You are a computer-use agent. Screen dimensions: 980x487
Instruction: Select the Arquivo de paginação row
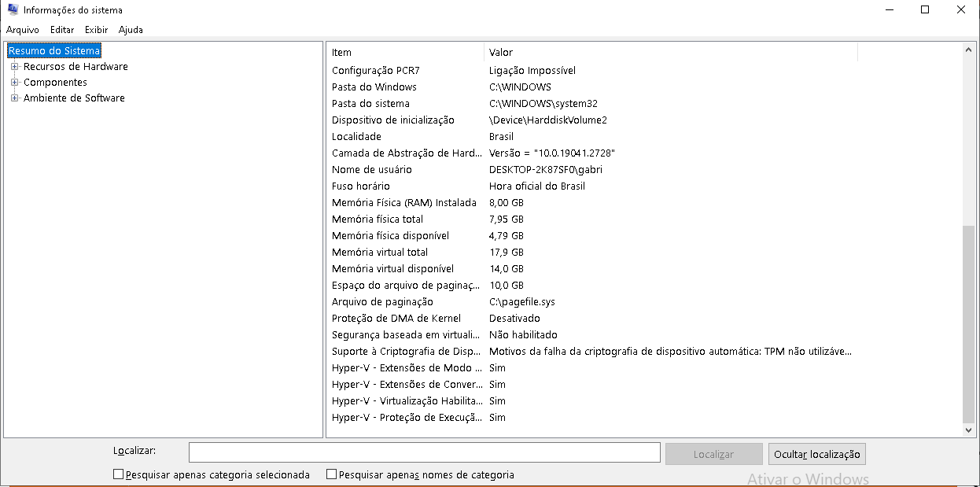[592, 302]
